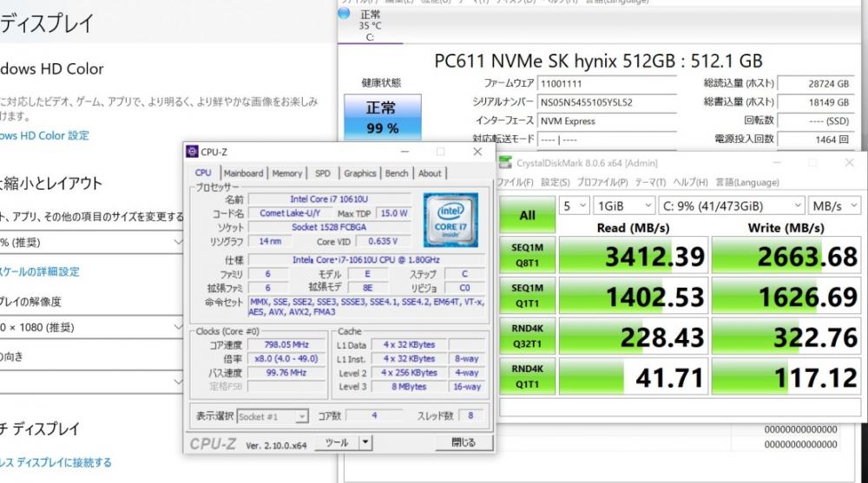The height and width of the screenshot is (483, 868).
Task: Click the 8 MBytes Level 3 cache value
Action: click(x=409, y=387)
